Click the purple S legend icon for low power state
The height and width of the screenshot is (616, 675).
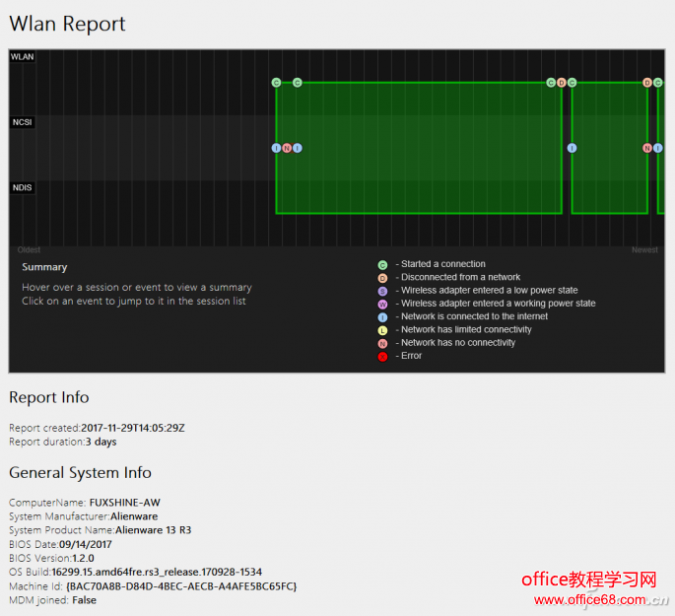(382, 292)
